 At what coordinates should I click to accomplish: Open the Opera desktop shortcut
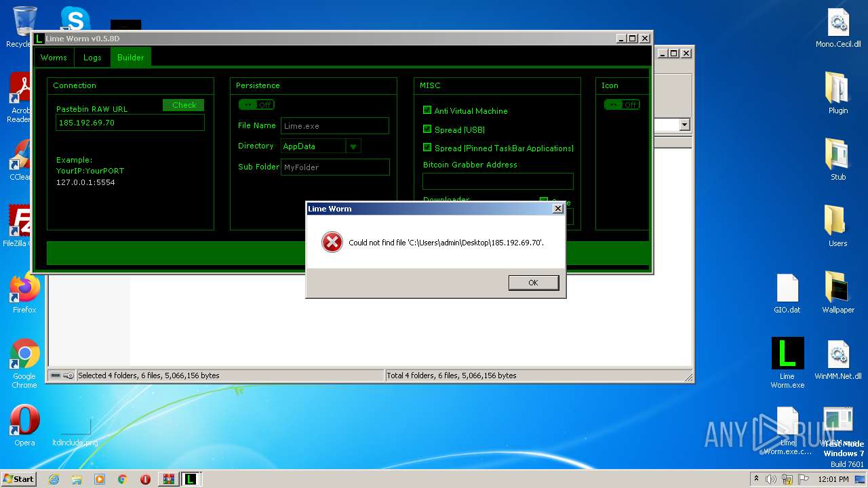click(24, 426)
